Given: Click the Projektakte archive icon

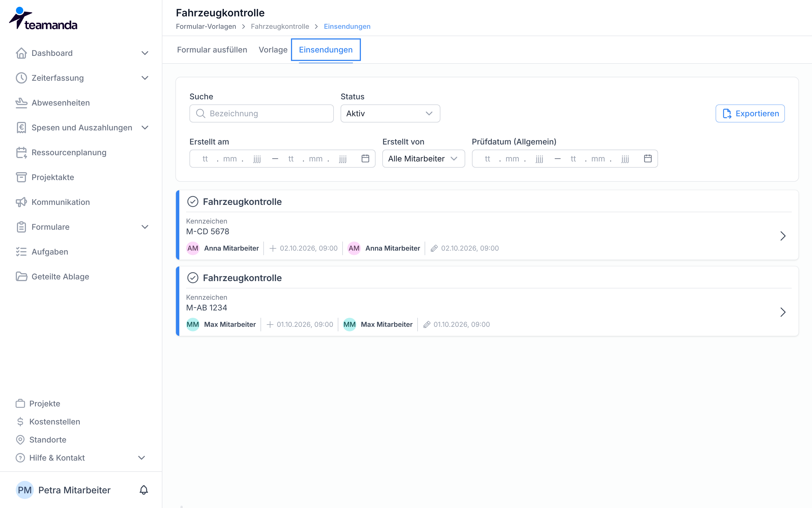Looking at the screenshot, I should tap(21, 178).
